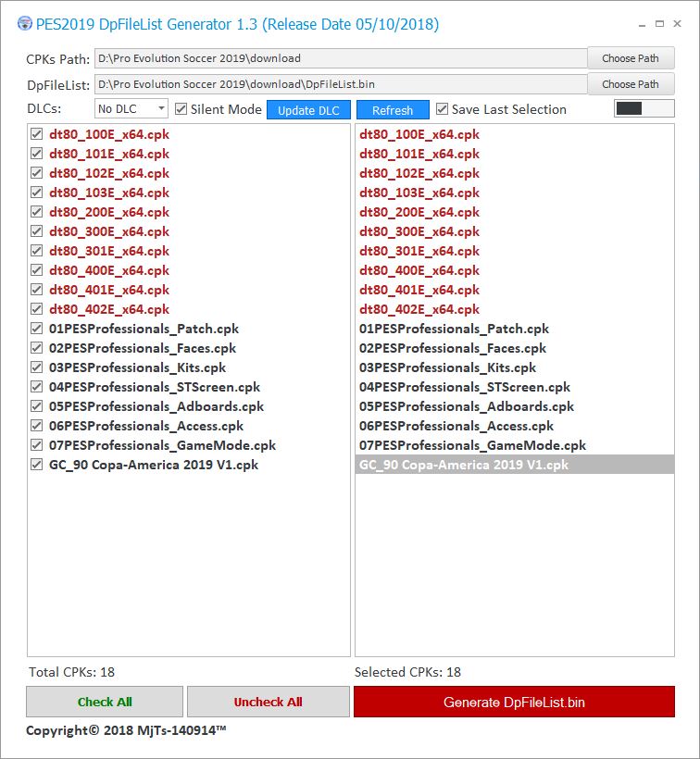The image size is (700, 759).
Task: Click highlighted GC_90 Copa-America row in right list
Action: tap(515, 465)
